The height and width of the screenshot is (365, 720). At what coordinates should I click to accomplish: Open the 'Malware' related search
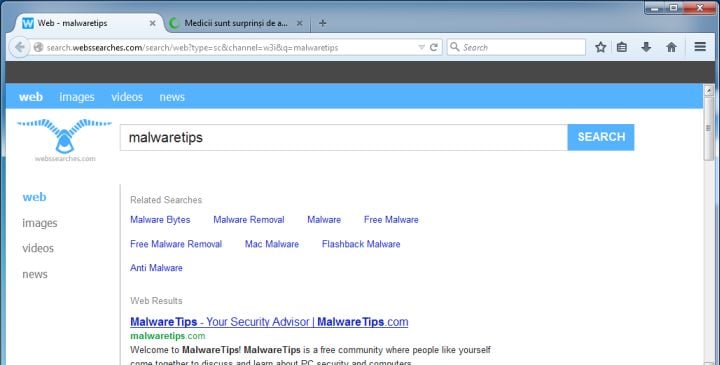pos(324,219)
